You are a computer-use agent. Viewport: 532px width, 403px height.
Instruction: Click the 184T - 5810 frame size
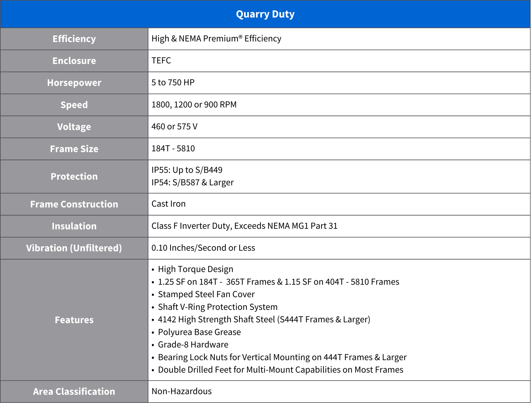(x=173, y=149)
